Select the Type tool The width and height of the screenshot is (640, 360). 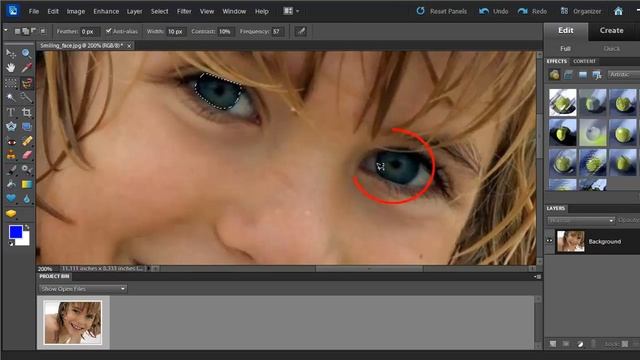tap(11, 112)
